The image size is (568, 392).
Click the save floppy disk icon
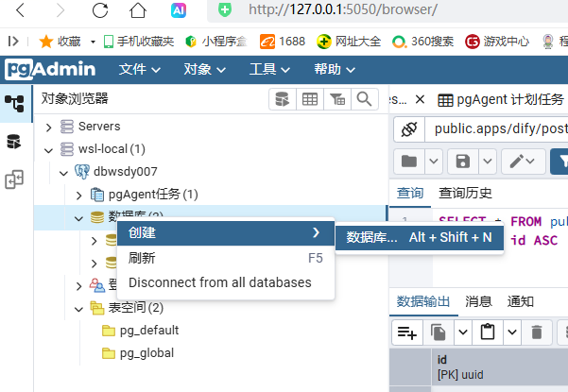463,162
